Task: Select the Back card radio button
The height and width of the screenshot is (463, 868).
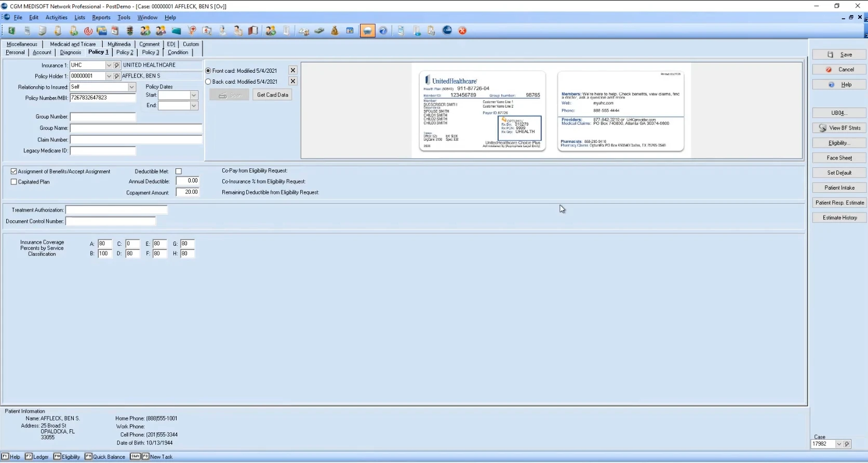Action: click(208, 82)
